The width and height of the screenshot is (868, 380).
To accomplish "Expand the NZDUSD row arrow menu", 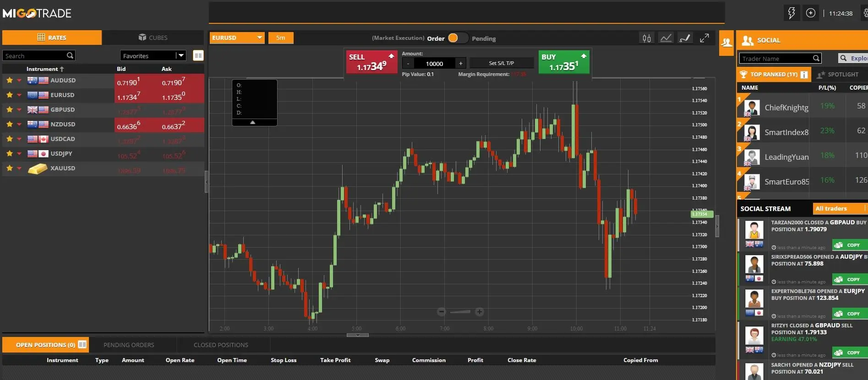I will coord(19,125).
